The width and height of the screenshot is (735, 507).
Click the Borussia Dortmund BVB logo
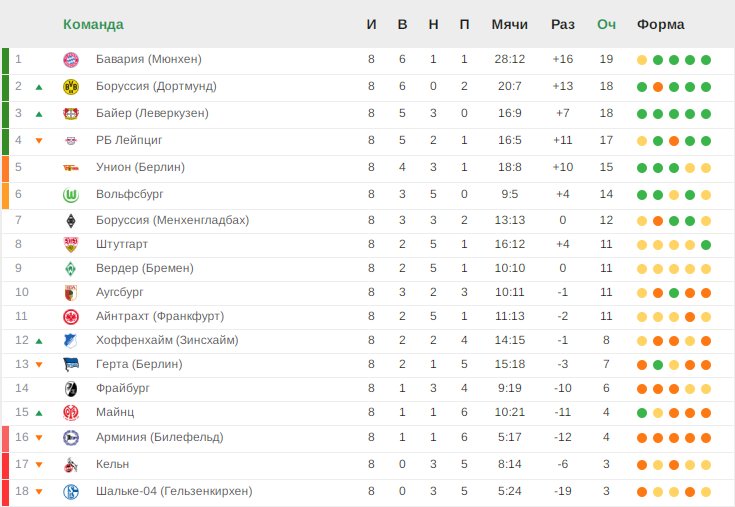[x=71, y=87]
